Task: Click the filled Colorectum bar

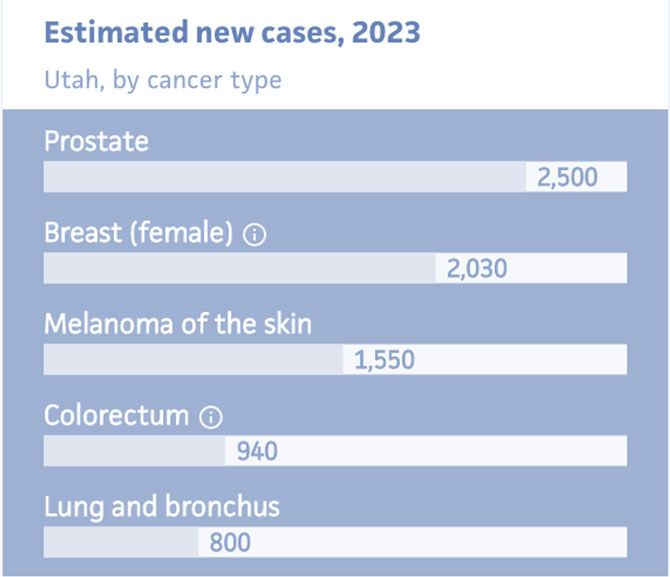Action: click(x=134, y=451)
